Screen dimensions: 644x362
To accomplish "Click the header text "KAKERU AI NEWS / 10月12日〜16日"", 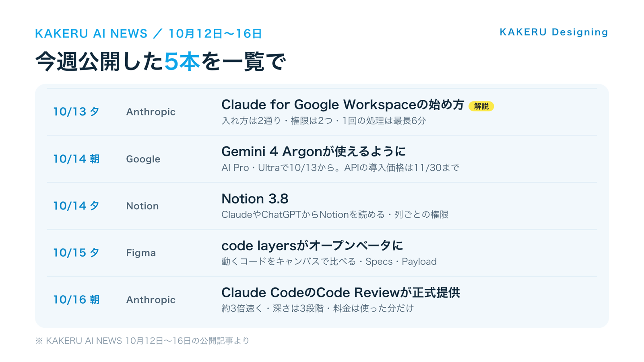I will point(149,33).
